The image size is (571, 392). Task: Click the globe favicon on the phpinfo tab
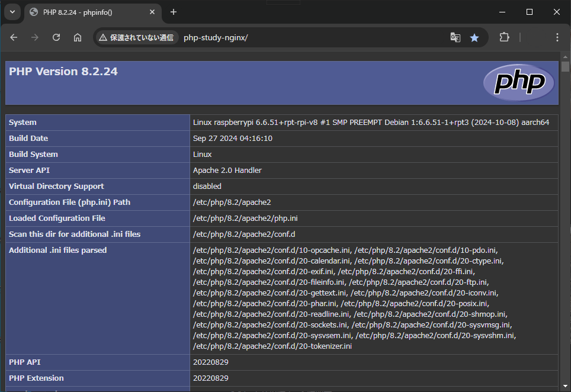[33, 12]
